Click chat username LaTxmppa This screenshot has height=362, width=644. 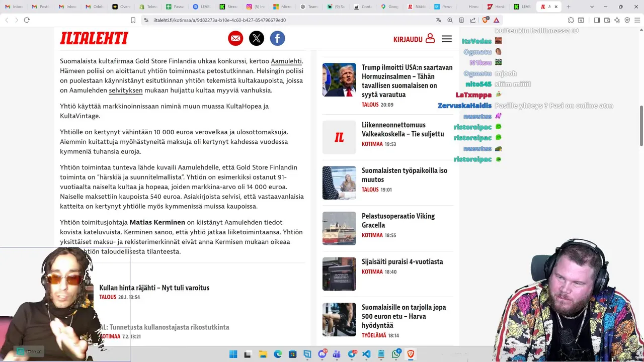click(x=473, y=95)
